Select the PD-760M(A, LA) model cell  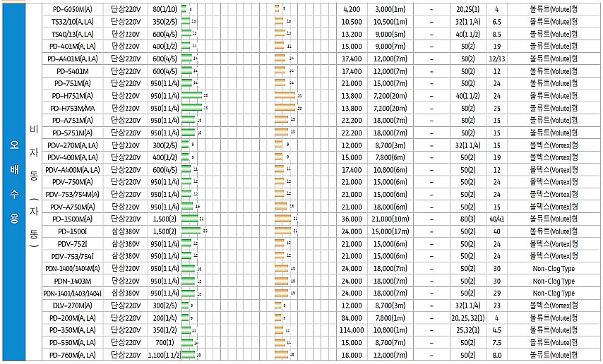coord(72,355)
